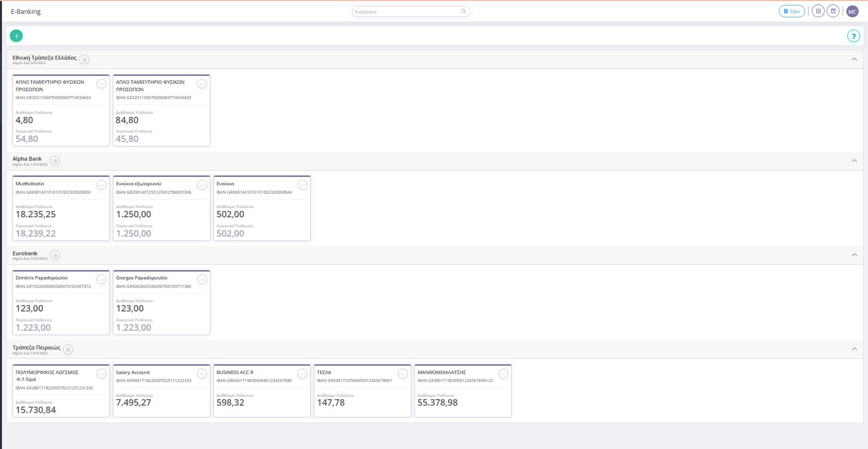Open ellipsis menu on Giorgos Papadopoulos card

pos(202,279)
